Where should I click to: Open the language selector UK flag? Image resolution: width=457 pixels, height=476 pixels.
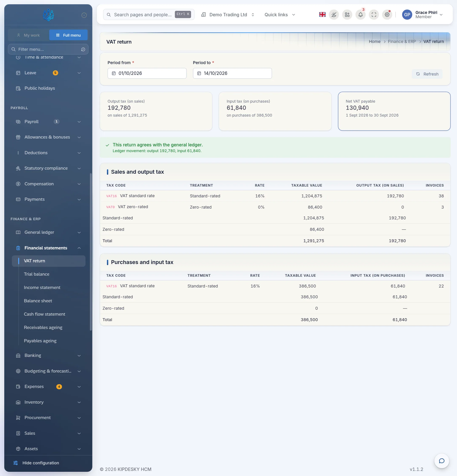[322, 15]
